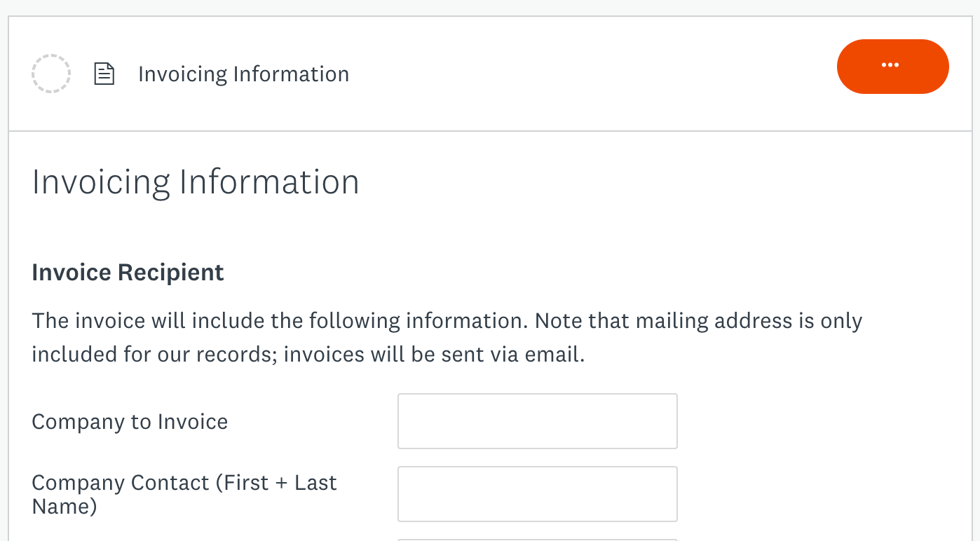Click the dashed circle completion status icon
980x541 pixels.
pos(51,74)
